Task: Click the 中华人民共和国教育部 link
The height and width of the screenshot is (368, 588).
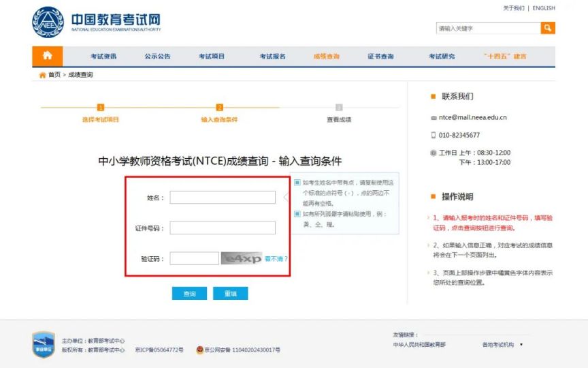Action: click(x=419, y=345)
